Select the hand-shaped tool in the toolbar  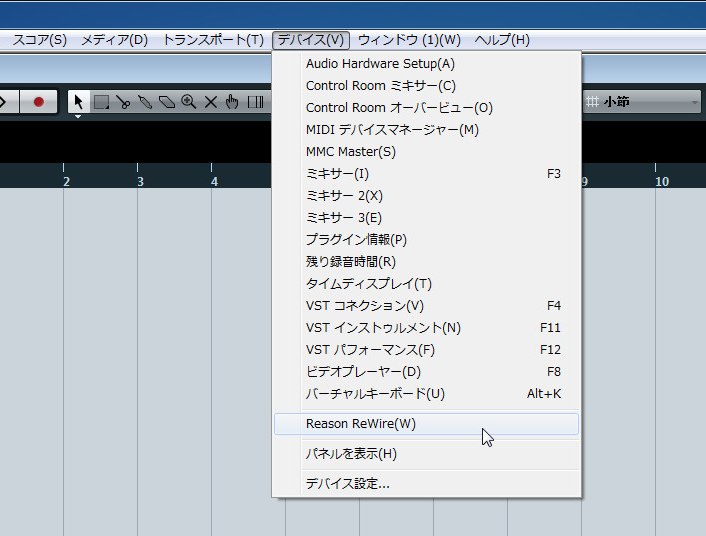point(232,102)
